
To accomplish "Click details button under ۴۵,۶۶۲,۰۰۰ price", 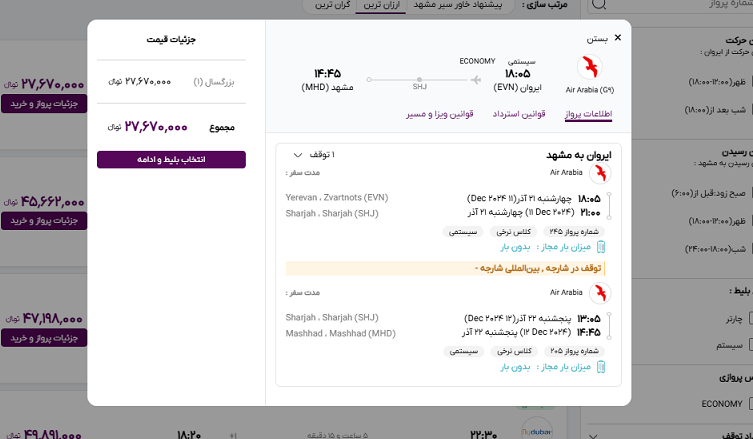I will pyautogui.click(x=44, y=220).
